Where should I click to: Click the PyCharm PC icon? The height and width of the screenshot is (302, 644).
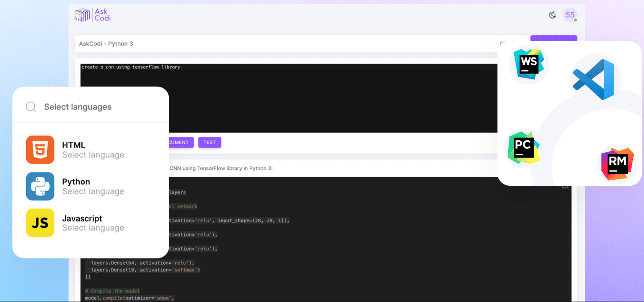coord(524,148)
